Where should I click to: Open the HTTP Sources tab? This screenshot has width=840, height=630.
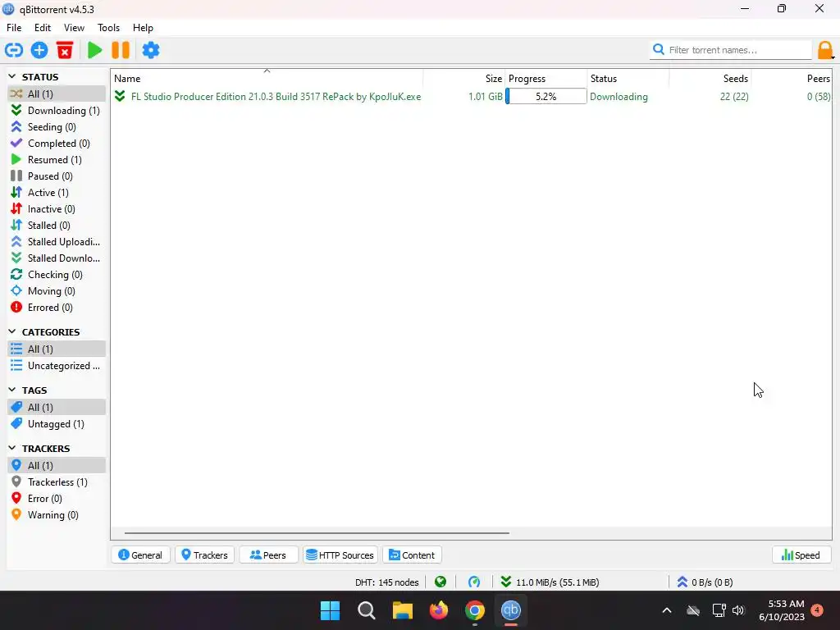(340, 555)
